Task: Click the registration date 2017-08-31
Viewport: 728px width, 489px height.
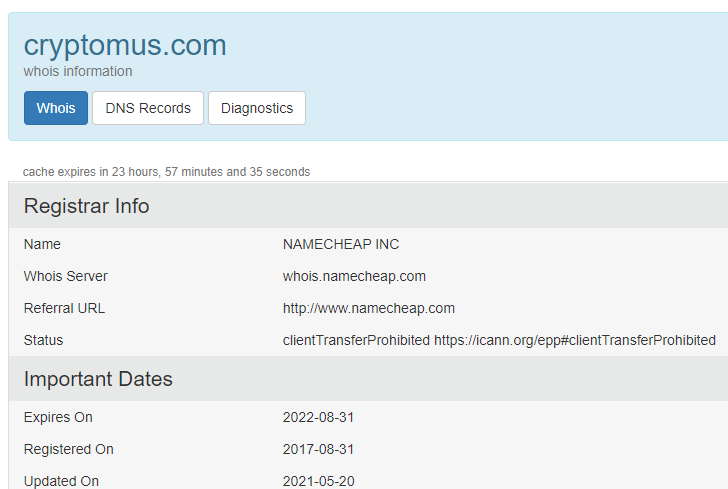Action: 318,449
